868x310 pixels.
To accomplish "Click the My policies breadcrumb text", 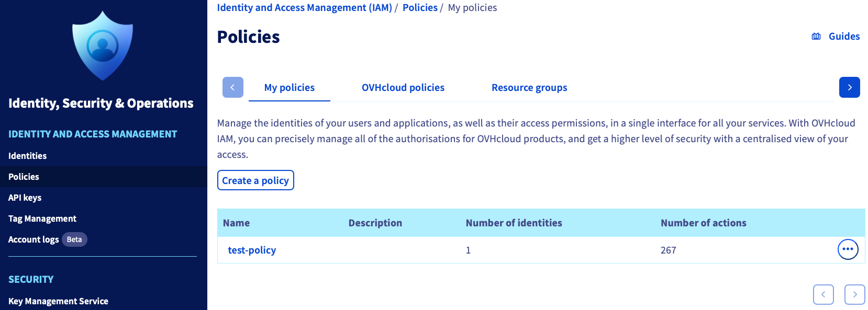I will point(472,8).
